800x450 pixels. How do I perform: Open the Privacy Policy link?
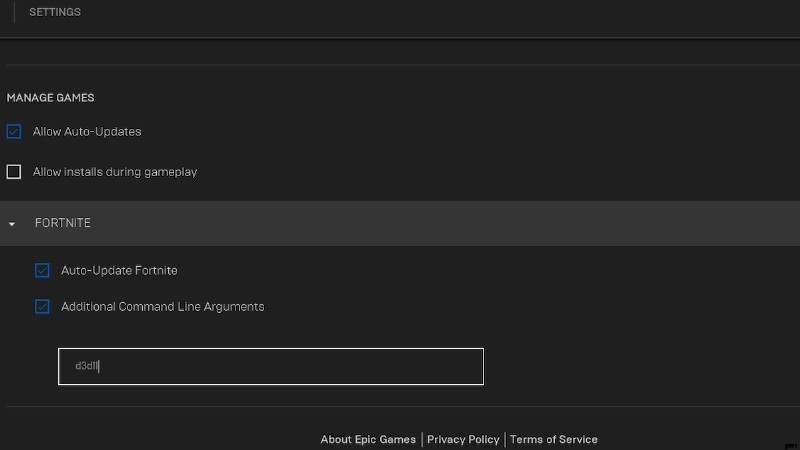click(463, 439)
